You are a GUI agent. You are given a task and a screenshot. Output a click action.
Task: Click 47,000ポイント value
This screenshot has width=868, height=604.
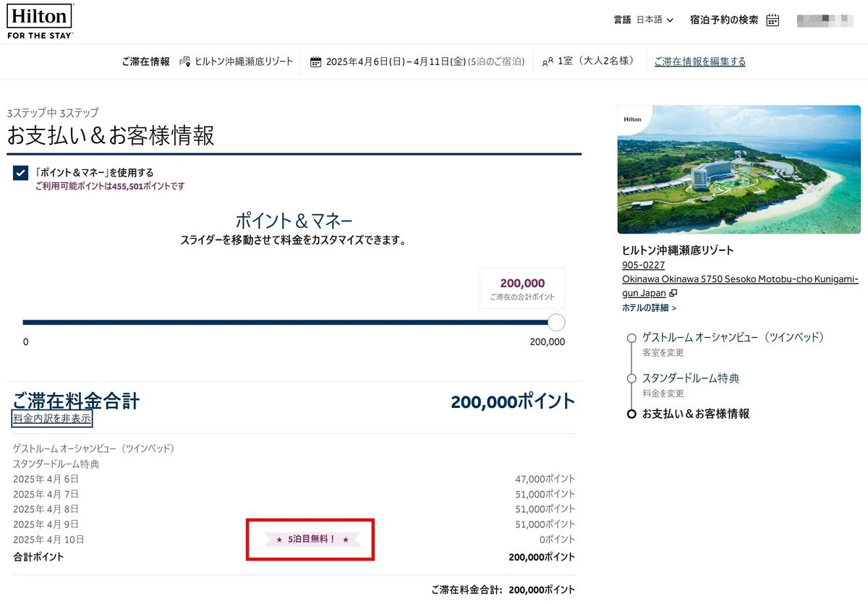click(545, 479)
